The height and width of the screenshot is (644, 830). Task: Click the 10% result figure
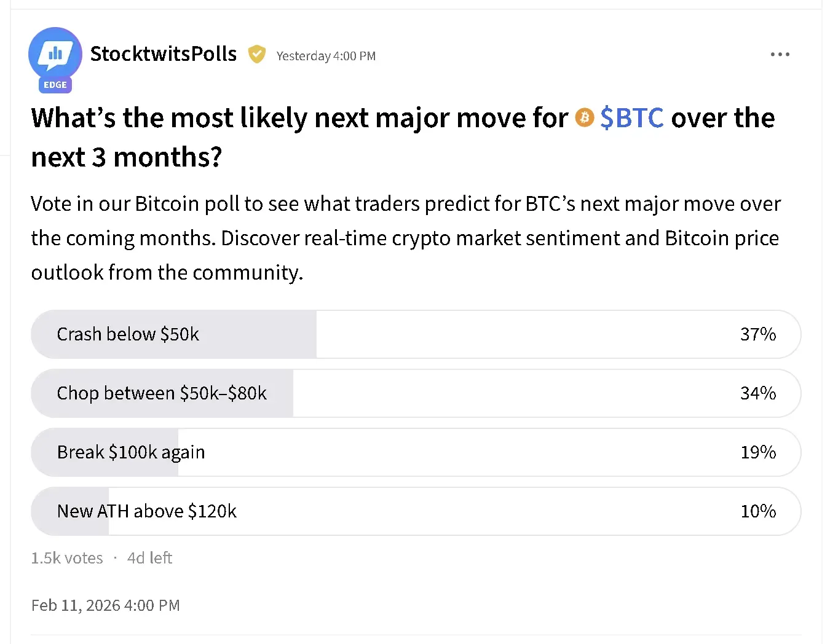click(757, 511)
